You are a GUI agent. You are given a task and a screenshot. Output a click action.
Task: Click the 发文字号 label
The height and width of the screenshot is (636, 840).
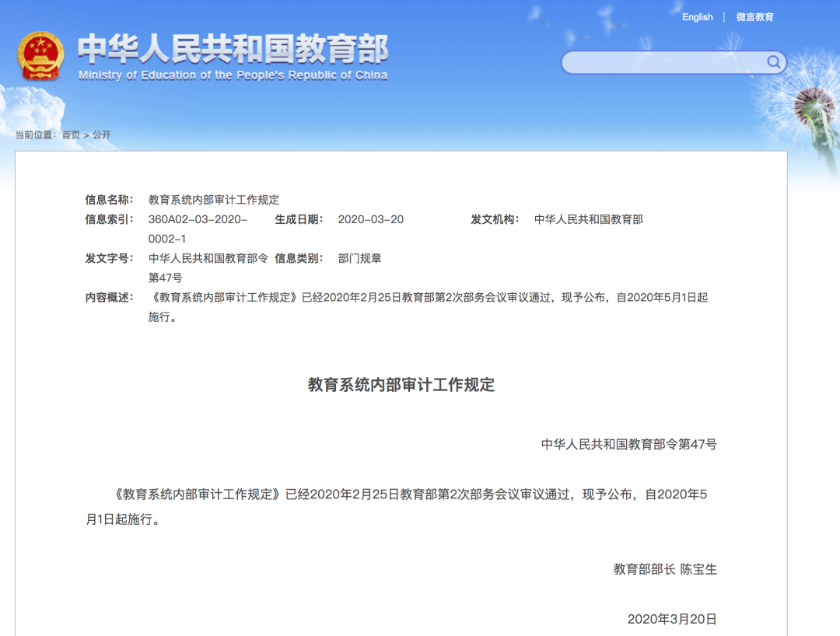[110, 259]
